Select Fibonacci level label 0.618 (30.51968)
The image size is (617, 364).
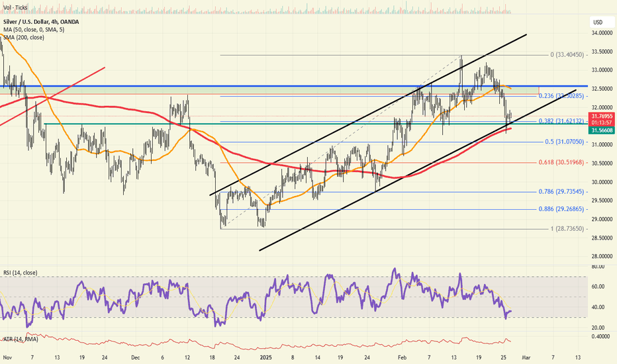pyautogui.click(x=561, y=162)
